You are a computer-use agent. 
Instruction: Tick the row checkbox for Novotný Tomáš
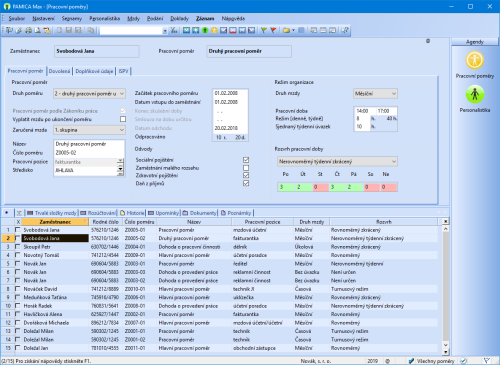coord(18,255)
